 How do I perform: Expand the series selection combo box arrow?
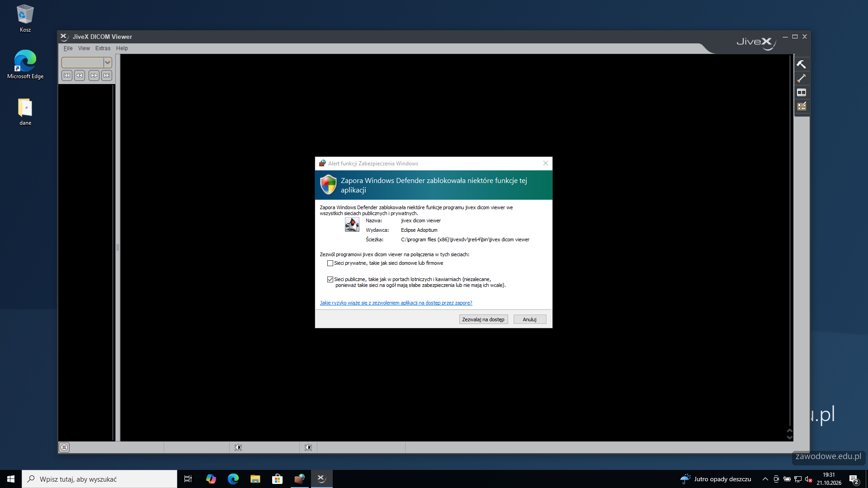[108, 62]
